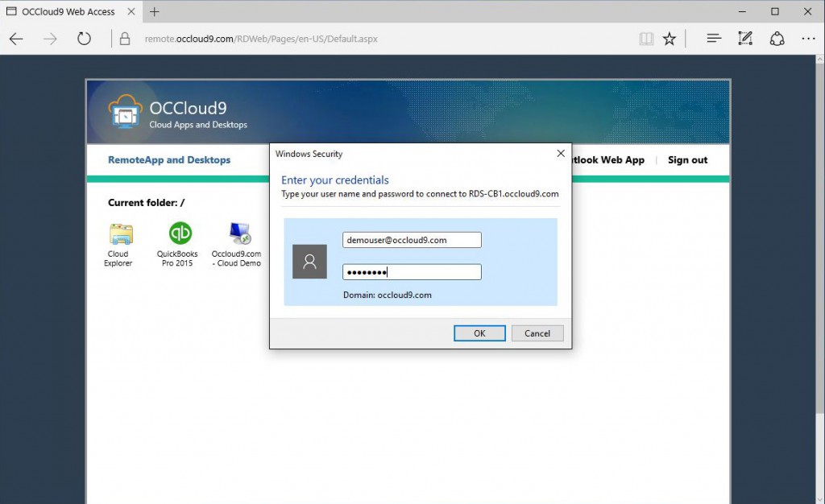Image resolution: width=825 pixels, height=504 pixels.
Task: Go back using the browser back arrow
Action: 16,39
